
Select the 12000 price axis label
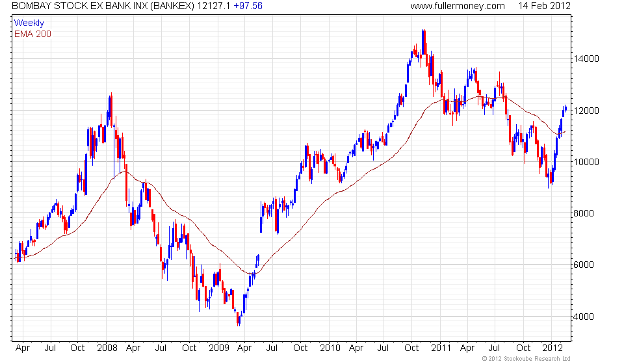tap(586, 110)
